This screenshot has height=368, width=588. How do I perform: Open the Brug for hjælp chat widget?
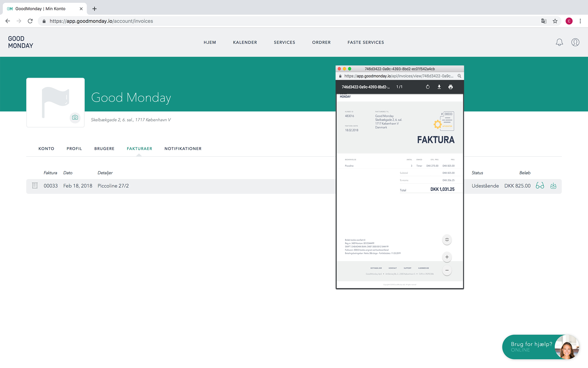[x=540, y=347]
